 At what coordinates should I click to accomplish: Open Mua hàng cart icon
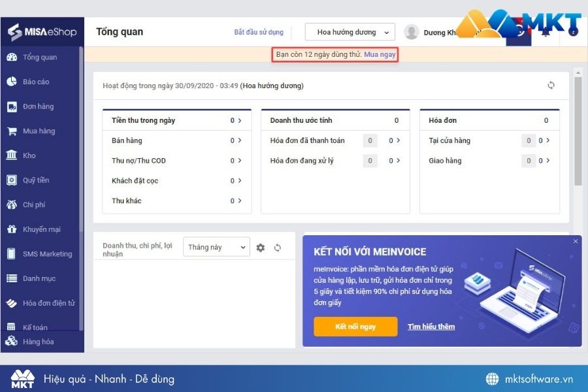click(x=12, y=131)
